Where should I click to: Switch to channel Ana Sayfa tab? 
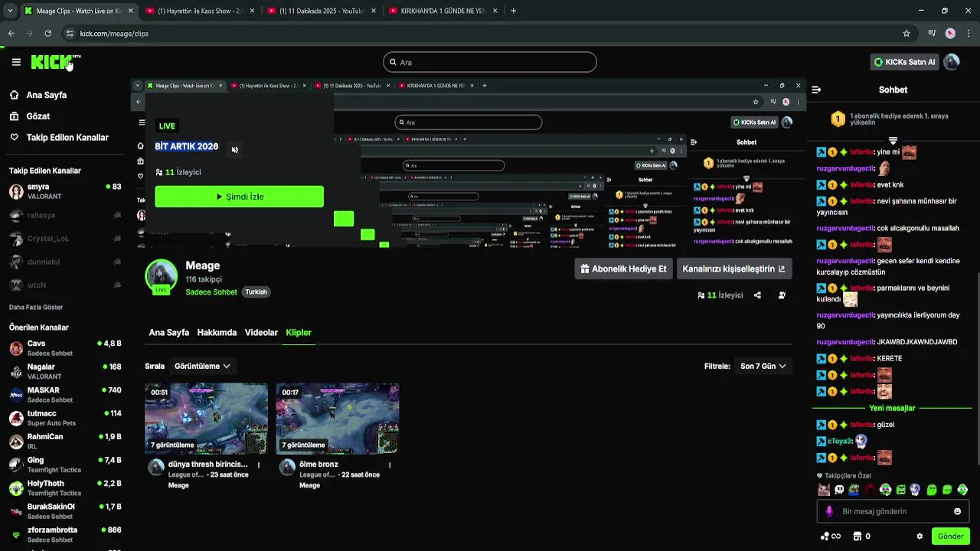tap(168, 333)
